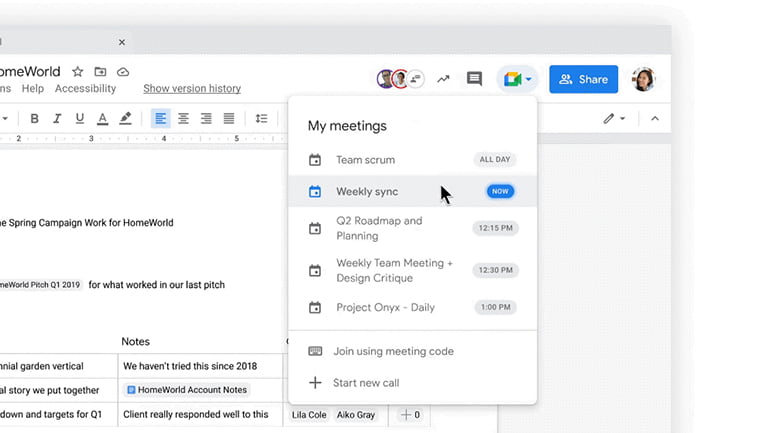Justify text alignment

click(x=229, y=118)
